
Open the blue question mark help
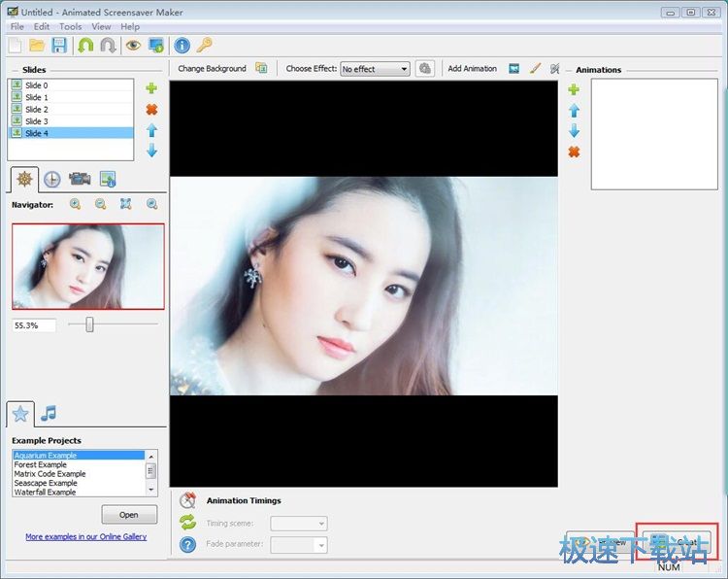[x=187, y=545]
